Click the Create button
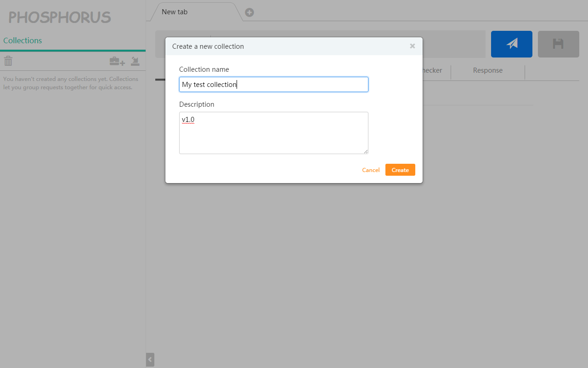The height and width of the screenshot is (368, 588). 400,170
